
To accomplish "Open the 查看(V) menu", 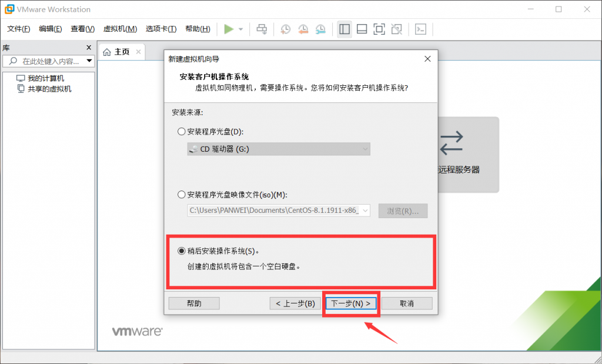I will pos(82,29).
